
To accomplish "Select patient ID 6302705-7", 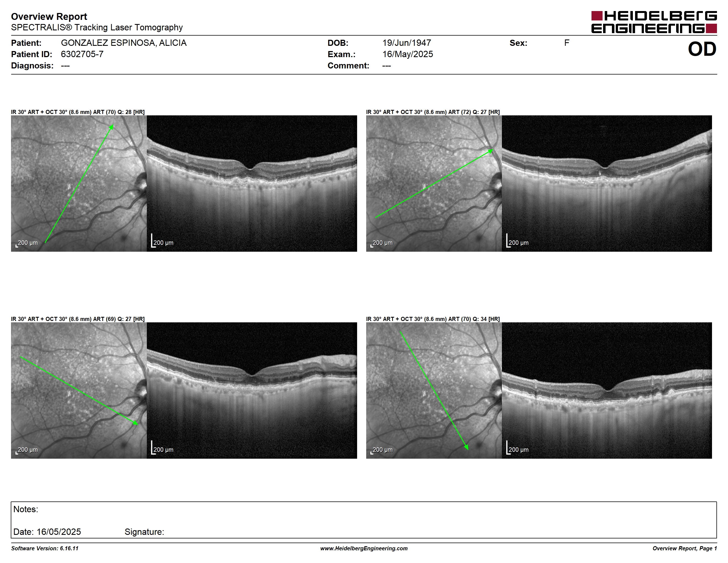I will point(82,54).
